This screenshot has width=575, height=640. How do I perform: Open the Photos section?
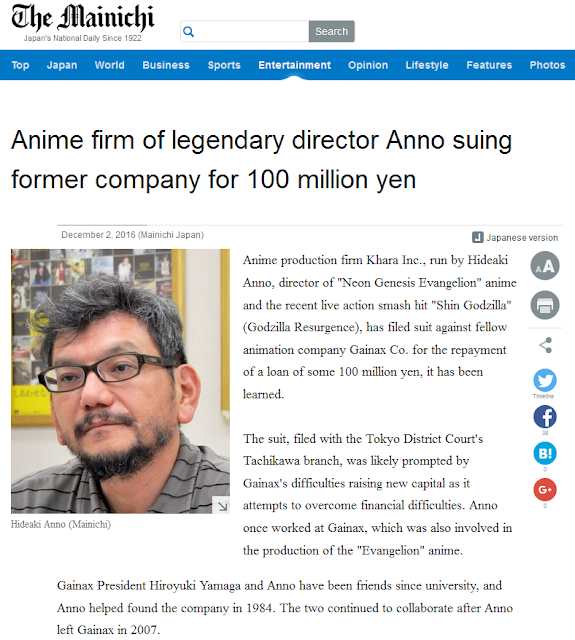click(x=547, y=65)
